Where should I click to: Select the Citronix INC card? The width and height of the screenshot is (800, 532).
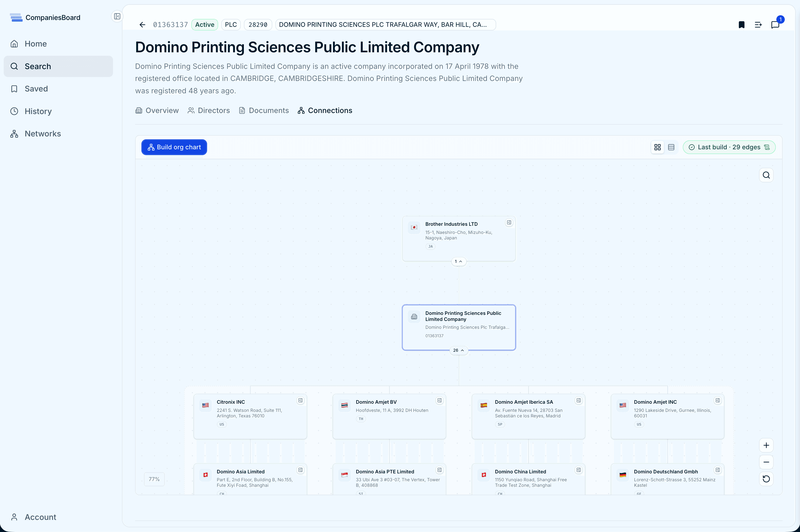[x=250, y=416]
